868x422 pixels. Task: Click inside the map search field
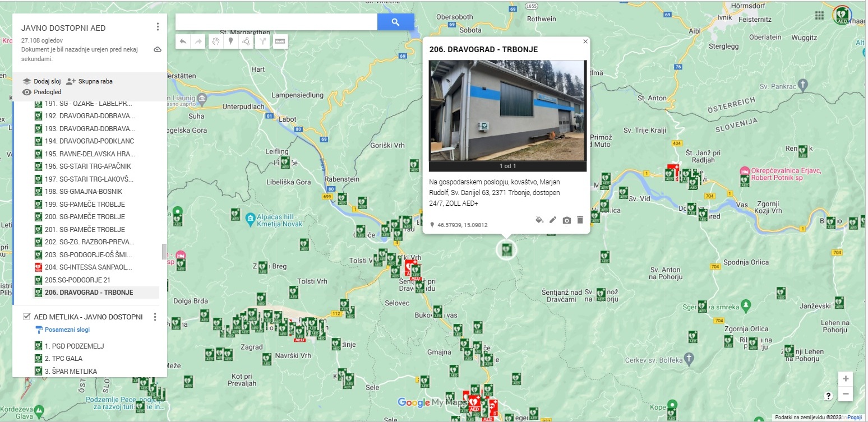(276, 22)
